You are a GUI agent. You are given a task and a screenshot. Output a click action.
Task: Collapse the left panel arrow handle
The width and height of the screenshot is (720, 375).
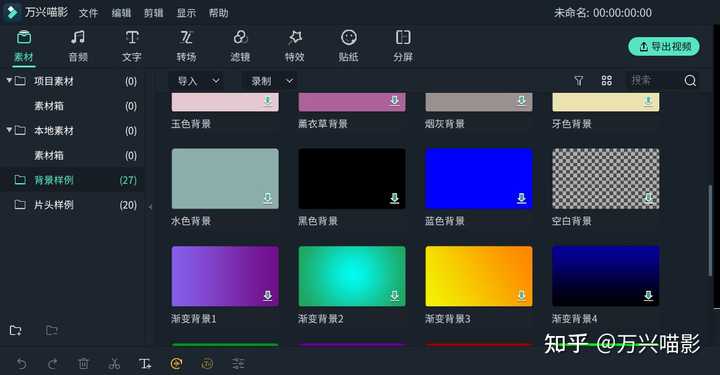[150, 207]
